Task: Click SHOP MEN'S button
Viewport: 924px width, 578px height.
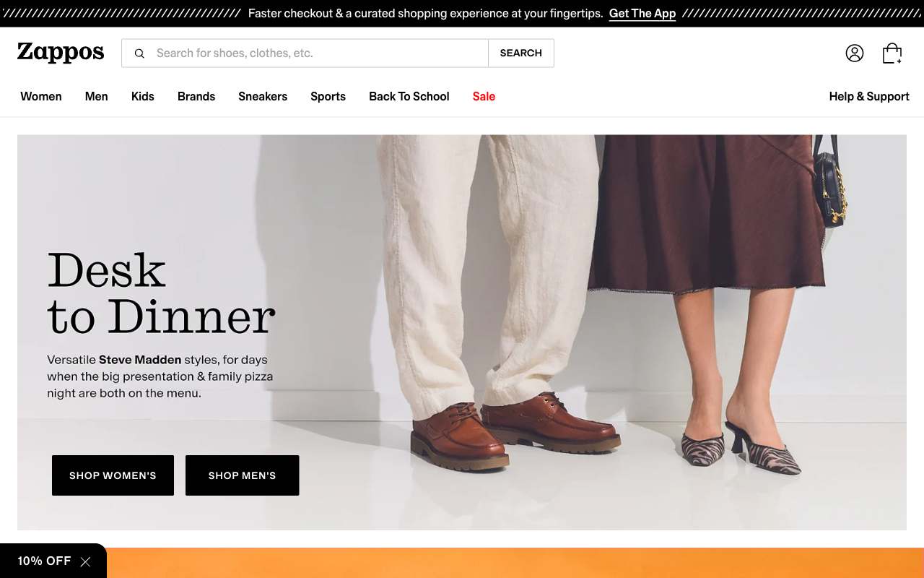Action: 243,475
